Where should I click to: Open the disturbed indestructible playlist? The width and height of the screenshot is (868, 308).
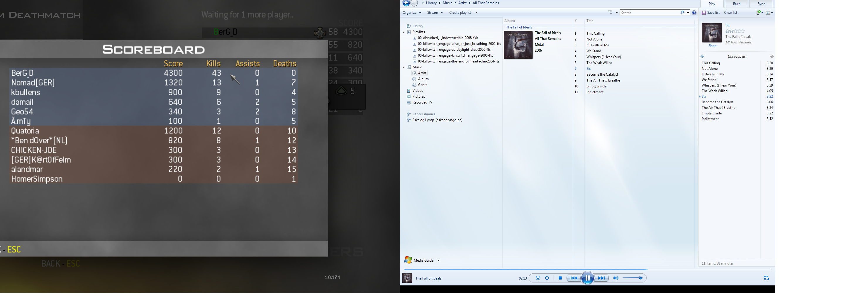point(448,38)
